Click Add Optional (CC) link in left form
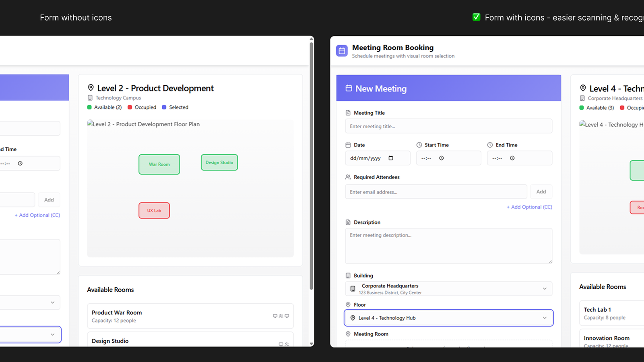 37,215
